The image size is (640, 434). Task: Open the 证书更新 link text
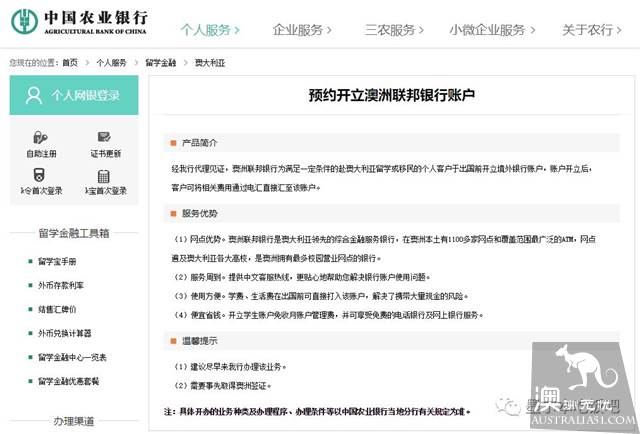[x=106, y=154]
